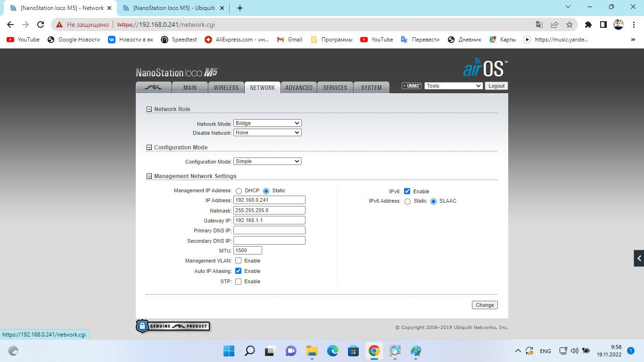Open the Карты bookmark
The width and height of the screenshot is (644, 362).
point(503,40)
